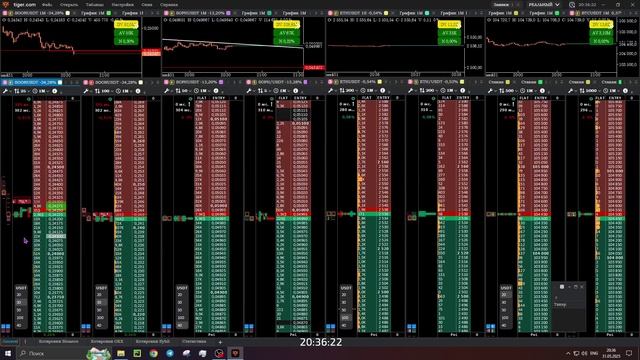This screenshot has width=640, height=360.
Task: Expand price step dropdown in first DOORSUSDT order book
Action: 21,91
